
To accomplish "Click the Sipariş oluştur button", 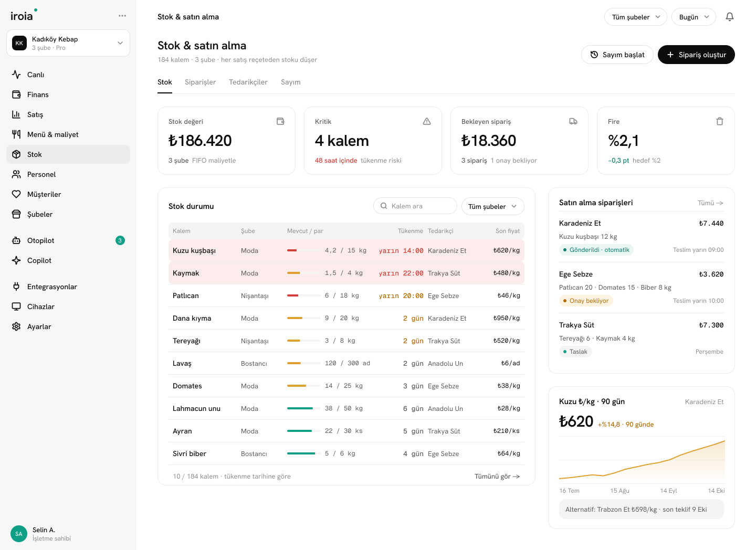I will [696, 55].
